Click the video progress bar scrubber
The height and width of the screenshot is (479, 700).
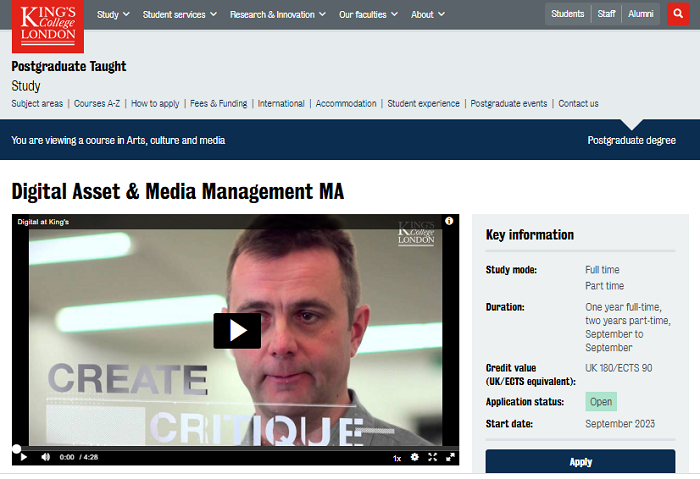[17, 449]
